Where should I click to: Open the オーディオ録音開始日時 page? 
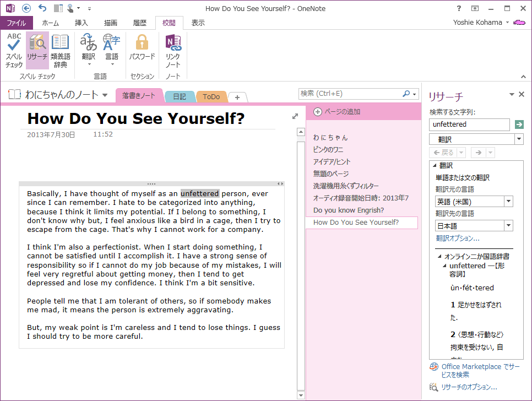pos(362,198)
